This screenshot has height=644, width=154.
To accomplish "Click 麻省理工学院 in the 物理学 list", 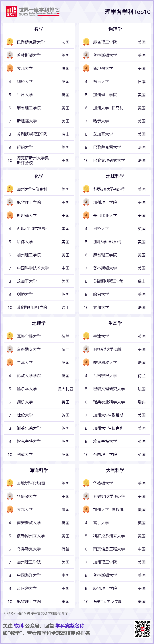I will (105, 42).
